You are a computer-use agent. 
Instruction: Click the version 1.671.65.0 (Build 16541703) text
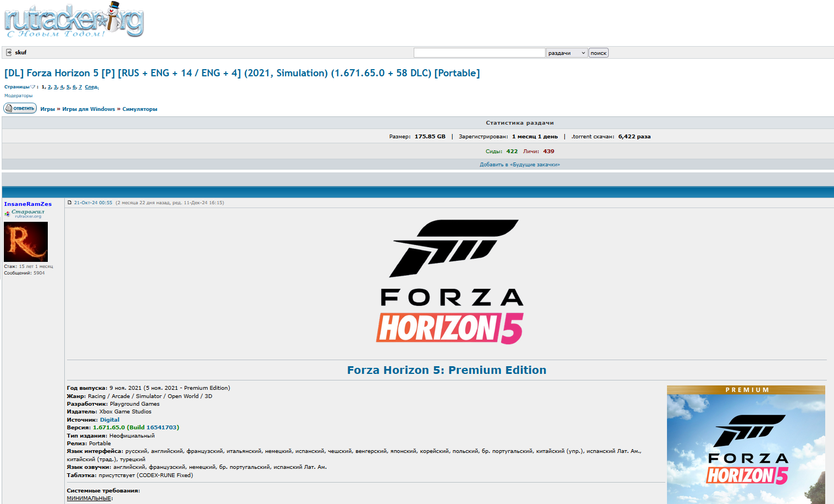pos(136,428)
